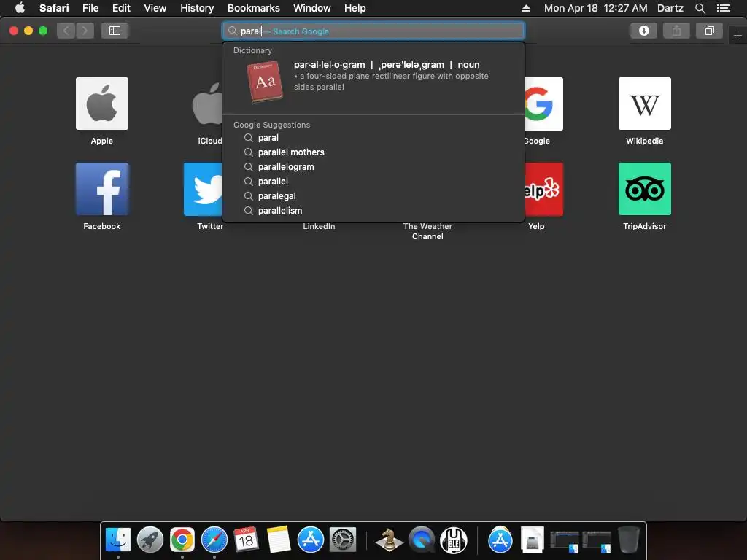
Task: Open the TripAdvisor favorite tile
Action: tap(645, 189)
